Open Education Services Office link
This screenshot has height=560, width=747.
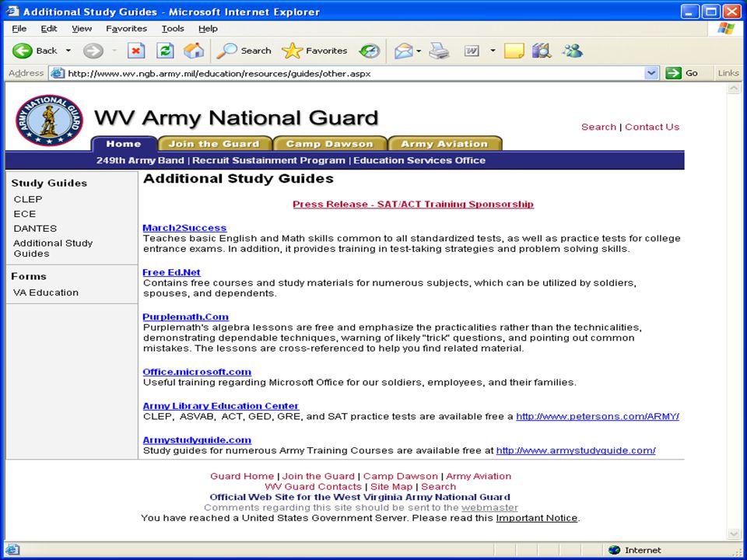[x=419, y=160]
